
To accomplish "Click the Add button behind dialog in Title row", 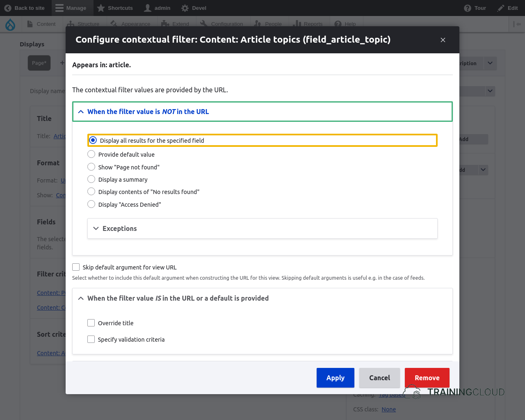I will coord(473,139).
